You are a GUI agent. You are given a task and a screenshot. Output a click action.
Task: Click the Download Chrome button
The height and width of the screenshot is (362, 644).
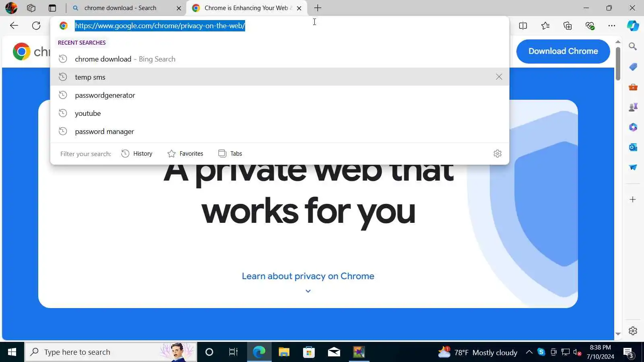[x=563, y=51]
